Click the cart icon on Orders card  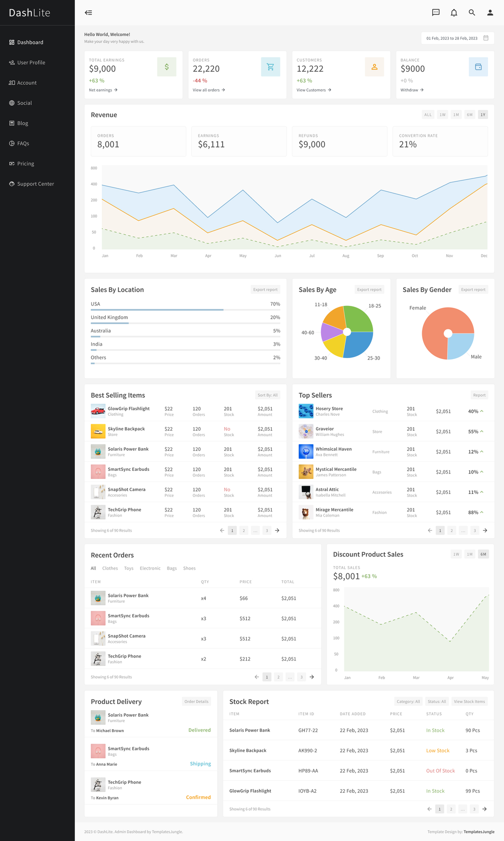tap(270, 67)
